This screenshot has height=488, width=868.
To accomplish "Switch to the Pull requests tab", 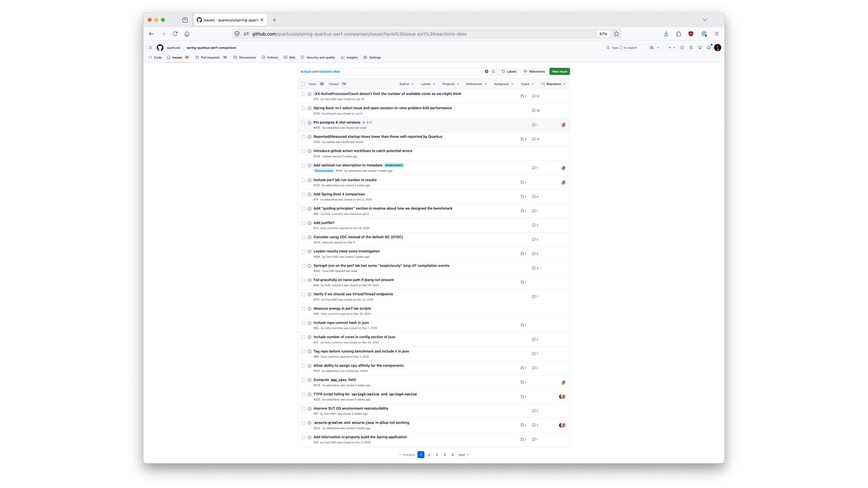I will tap(210, 57).
